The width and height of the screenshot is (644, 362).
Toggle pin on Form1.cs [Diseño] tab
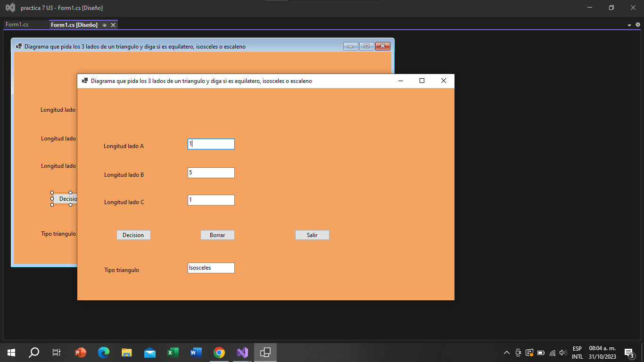click(x=104, y=25)
